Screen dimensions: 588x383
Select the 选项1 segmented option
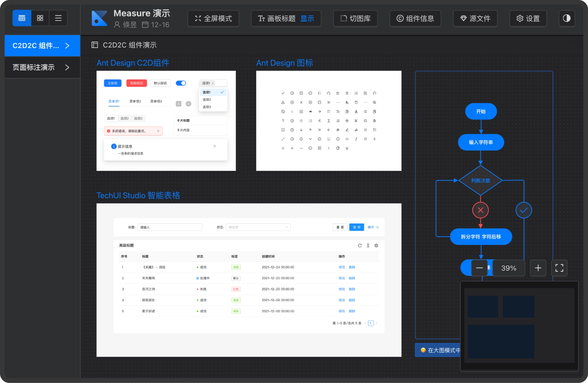(x=111, y=119)
